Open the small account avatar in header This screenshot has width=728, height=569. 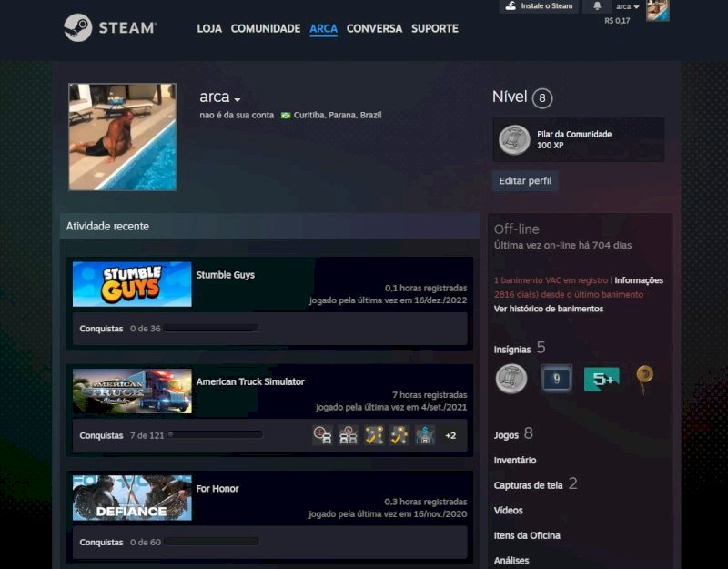(658, 10)
